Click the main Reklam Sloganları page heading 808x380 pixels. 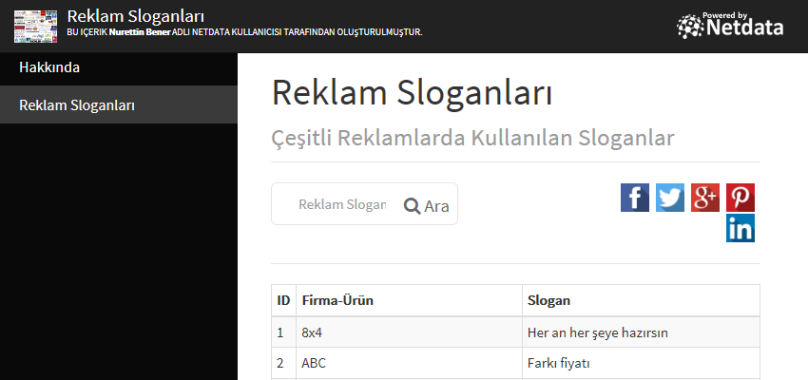coord(412,94)
